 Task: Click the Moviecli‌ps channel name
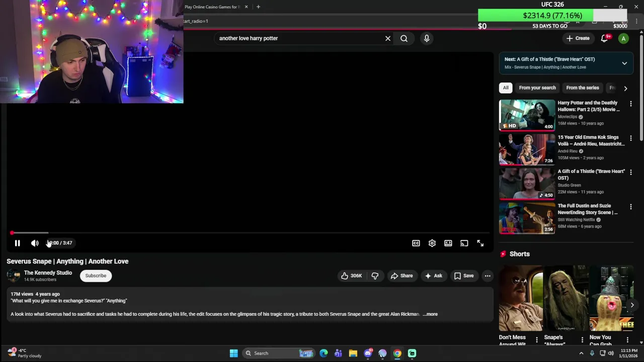pos(568,117)
